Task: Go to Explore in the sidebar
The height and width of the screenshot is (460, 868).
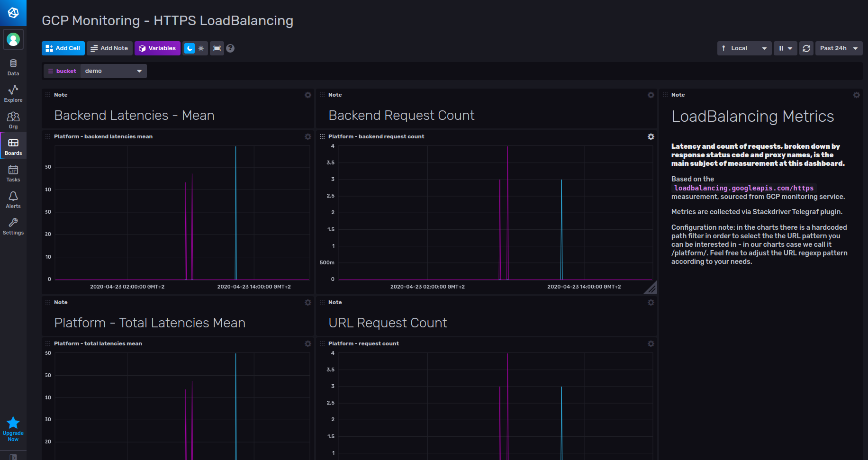Action: click(x=13, y=94)
